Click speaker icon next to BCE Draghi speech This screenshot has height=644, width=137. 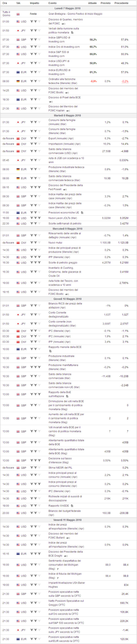66,556
